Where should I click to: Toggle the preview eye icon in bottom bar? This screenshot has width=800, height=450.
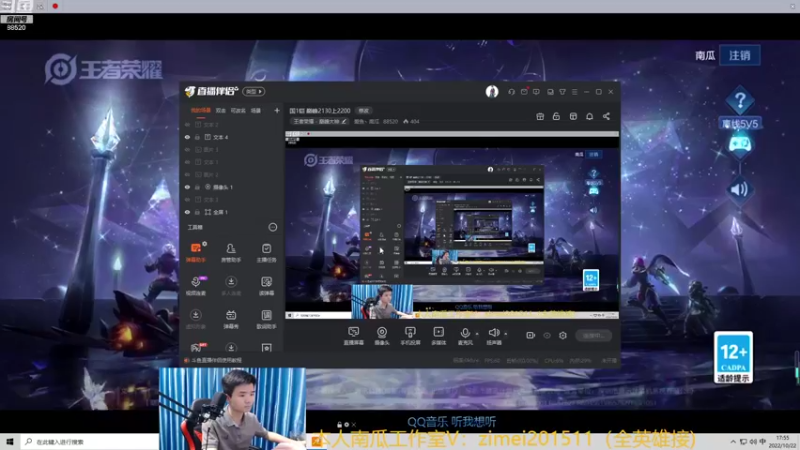tap(547, 335)
